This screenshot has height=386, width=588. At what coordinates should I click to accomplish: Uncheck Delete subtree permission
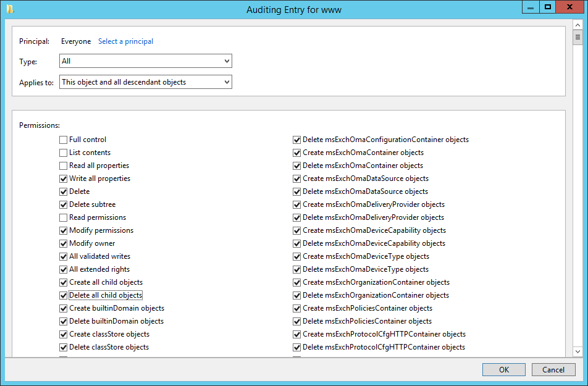point(64,205)
